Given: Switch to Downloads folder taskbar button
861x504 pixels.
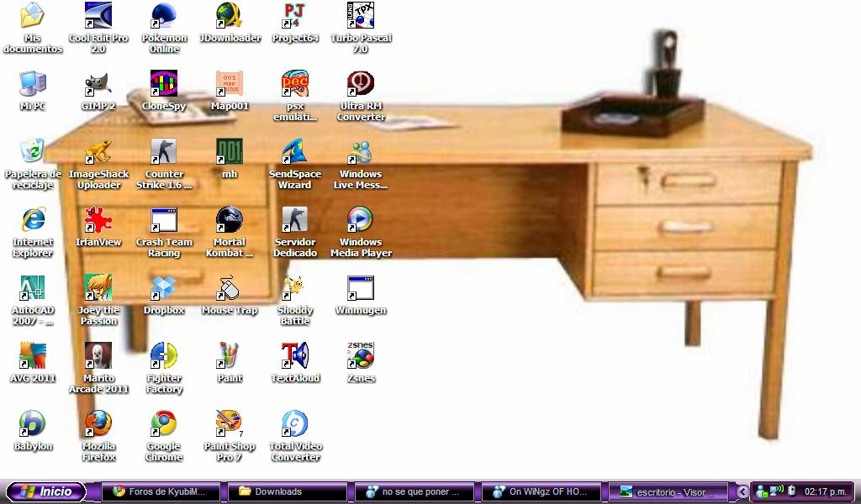Looking at the screenshot, I should tap(288, 492).
